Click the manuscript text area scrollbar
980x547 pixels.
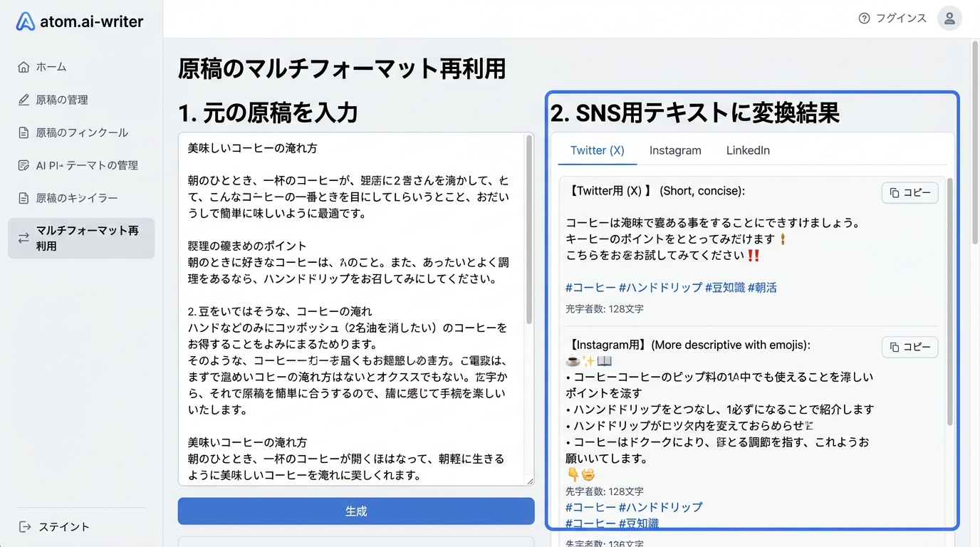[528, 228]
